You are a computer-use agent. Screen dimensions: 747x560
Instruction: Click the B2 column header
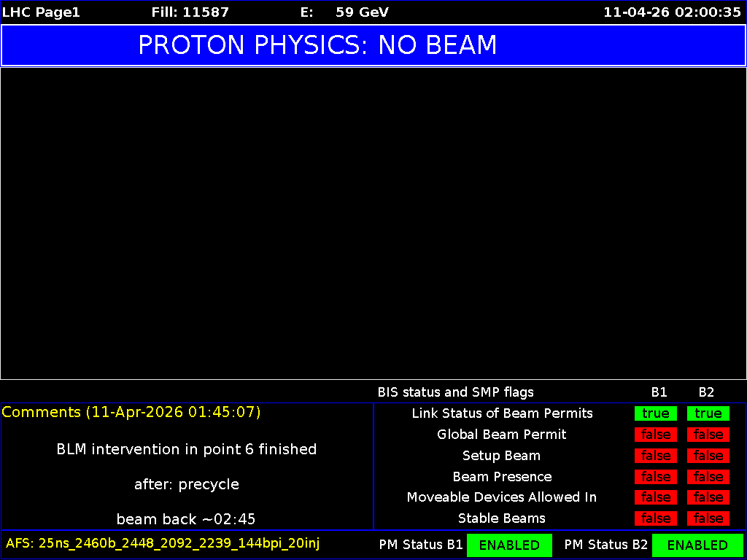(x=706, y=392)
